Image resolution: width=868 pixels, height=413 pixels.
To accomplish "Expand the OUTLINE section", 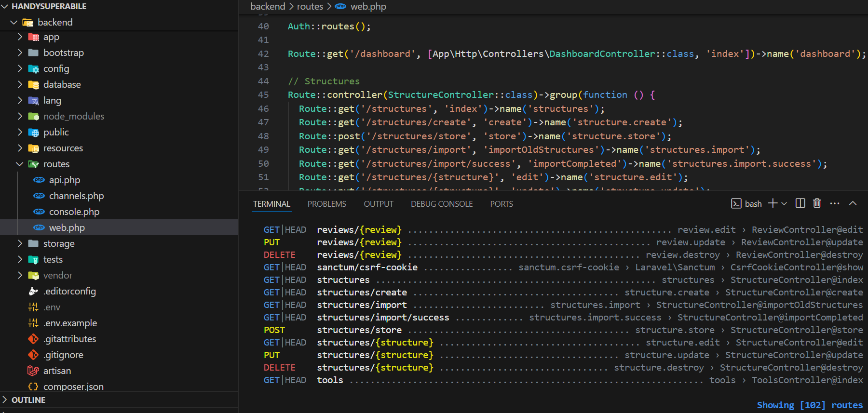I will coord(5,400).
